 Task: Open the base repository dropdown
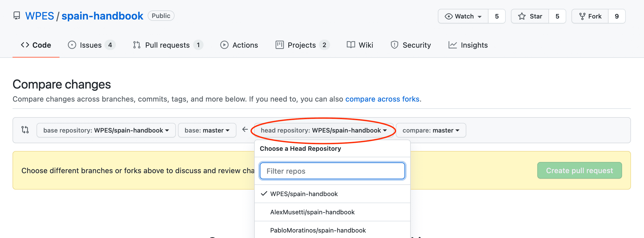106,130
